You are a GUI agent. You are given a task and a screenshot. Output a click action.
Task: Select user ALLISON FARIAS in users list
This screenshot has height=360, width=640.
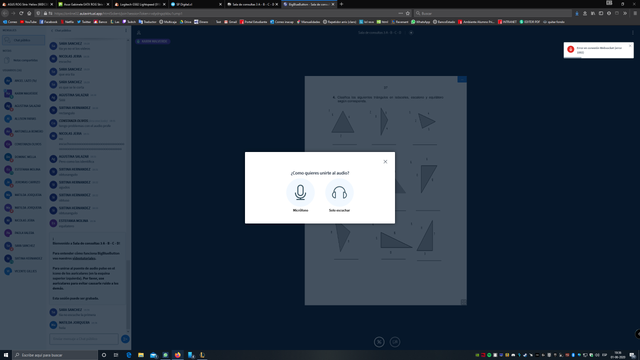click(x=23, y=118)
